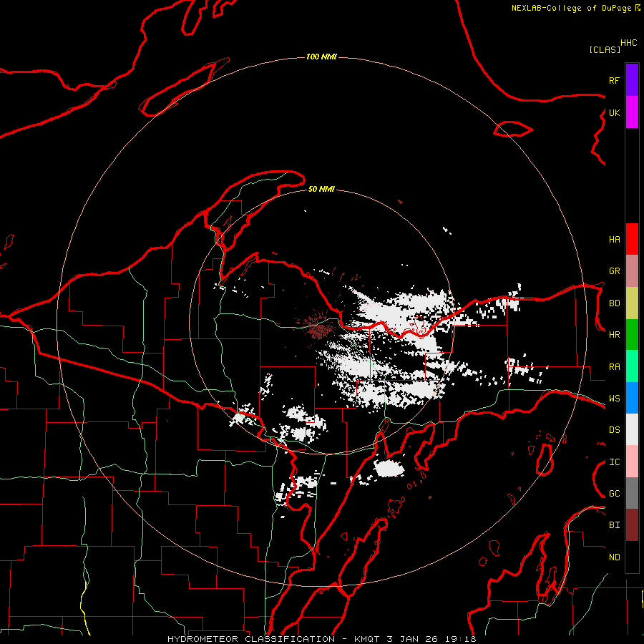Click the WS blue legend color swatch
Viewport: 644px width, 644px height.
632,398
